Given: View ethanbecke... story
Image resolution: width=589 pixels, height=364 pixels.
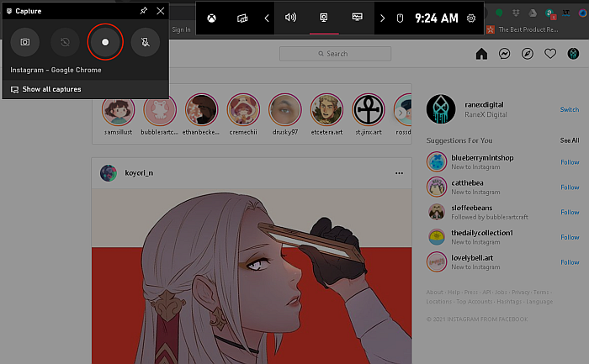Looking at the screenshot, I should click(x=202, y=109).
